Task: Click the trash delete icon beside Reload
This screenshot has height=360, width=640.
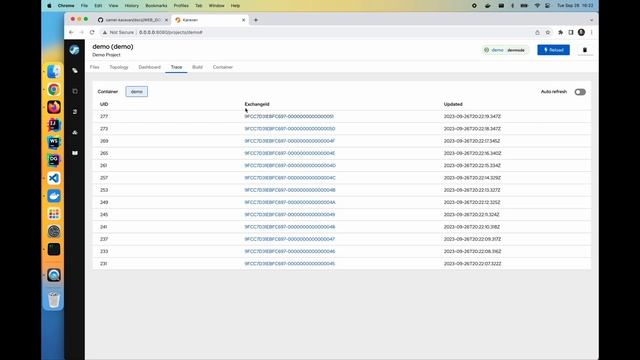Action: (584, 50)
